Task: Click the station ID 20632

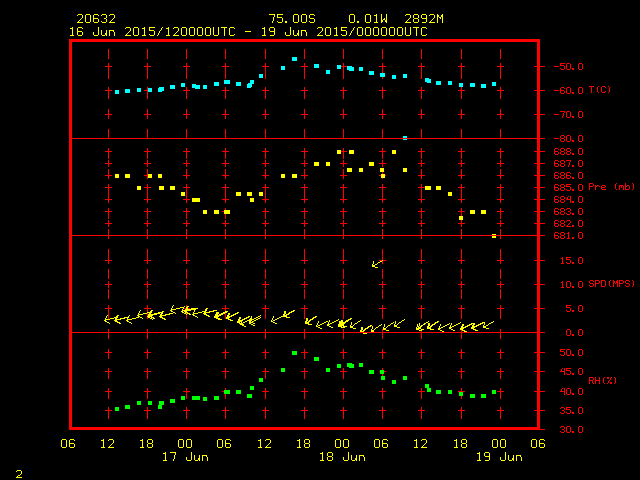Action: 96,19
